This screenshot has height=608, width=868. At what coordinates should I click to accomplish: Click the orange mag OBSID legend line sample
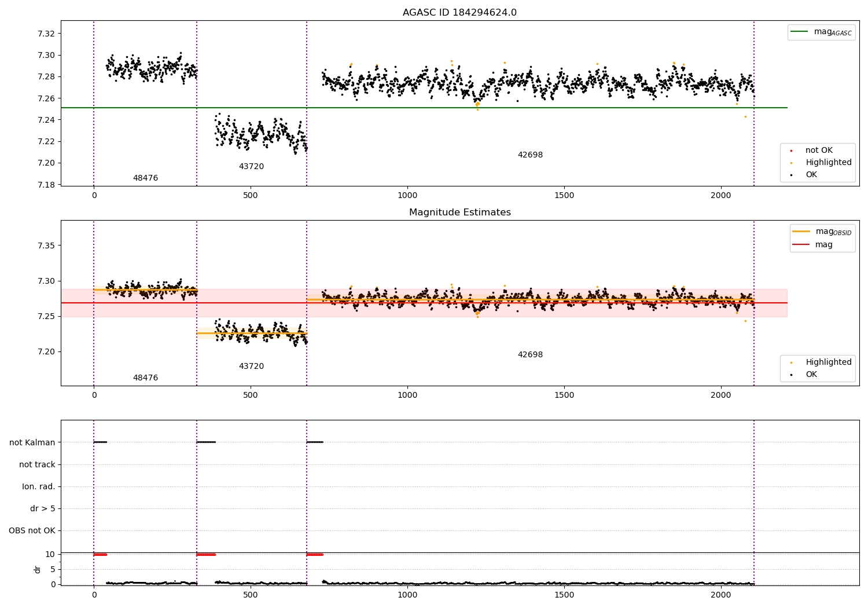801,232
